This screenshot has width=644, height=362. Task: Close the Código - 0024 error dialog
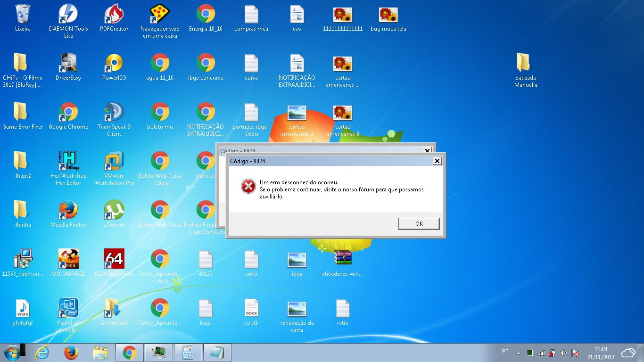(x=437, y=161)
